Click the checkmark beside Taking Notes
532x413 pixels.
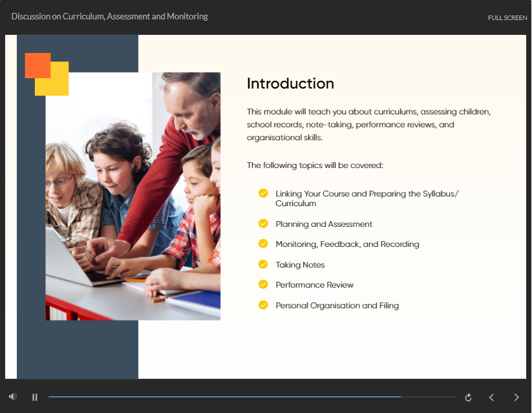[x=263, y=264]
